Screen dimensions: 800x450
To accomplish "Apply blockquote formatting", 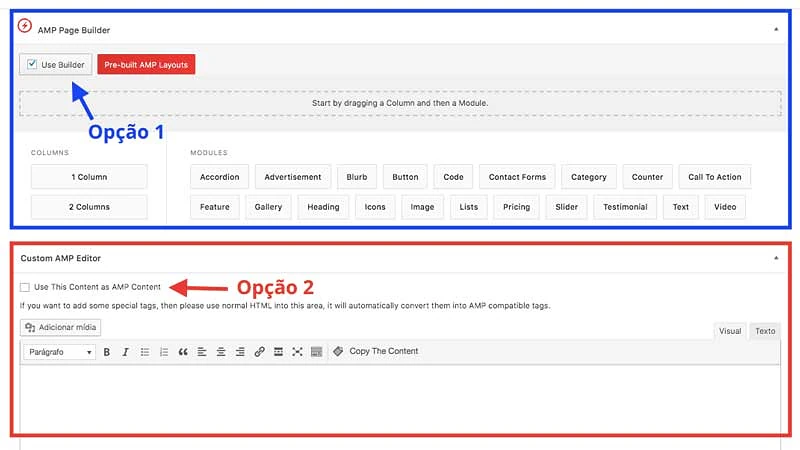I will coord(183,352).
